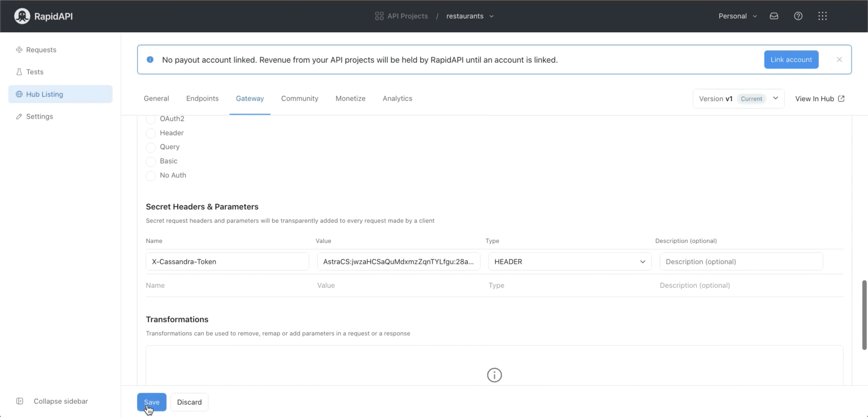Open the HEADER type dropdown
This screenshot has height=417, width=868.
(570, 262)
